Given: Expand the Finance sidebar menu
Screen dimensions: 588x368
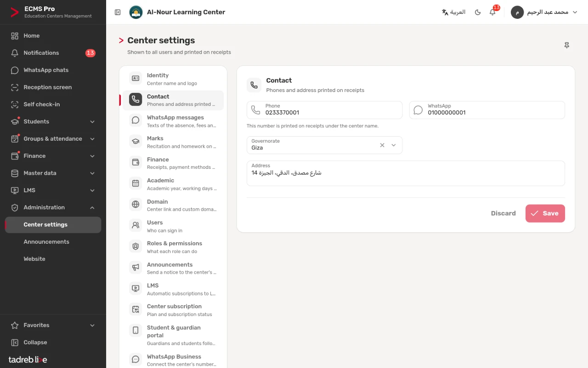Looking at the screenshot, I should [x=53, y=156].
